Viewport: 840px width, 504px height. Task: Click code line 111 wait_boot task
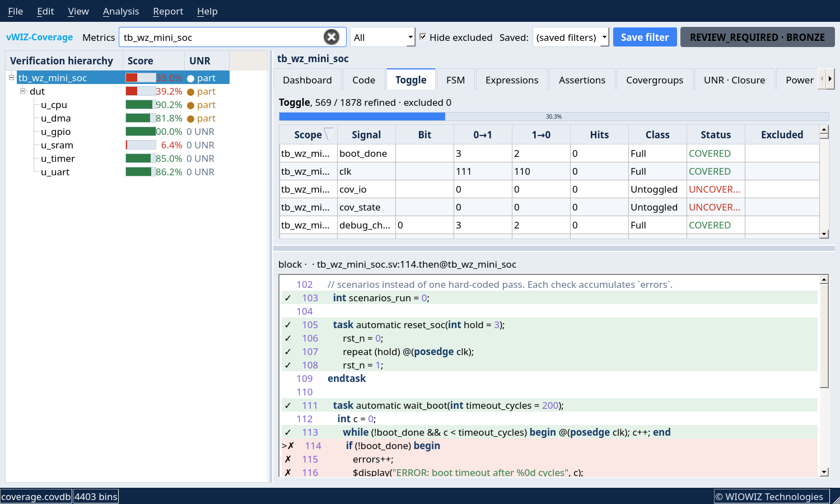pyautogui.click(x=549, y=405)
